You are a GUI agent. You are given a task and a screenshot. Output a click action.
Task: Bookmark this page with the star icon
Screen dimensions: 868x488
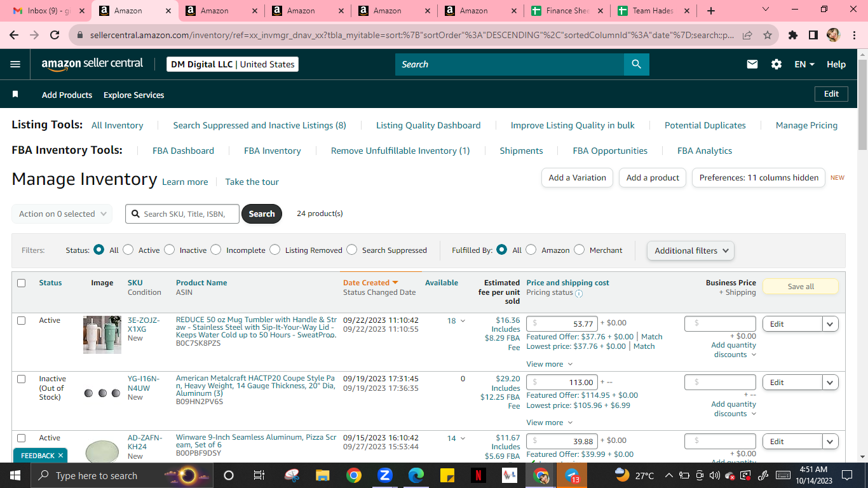click(768, 35)
